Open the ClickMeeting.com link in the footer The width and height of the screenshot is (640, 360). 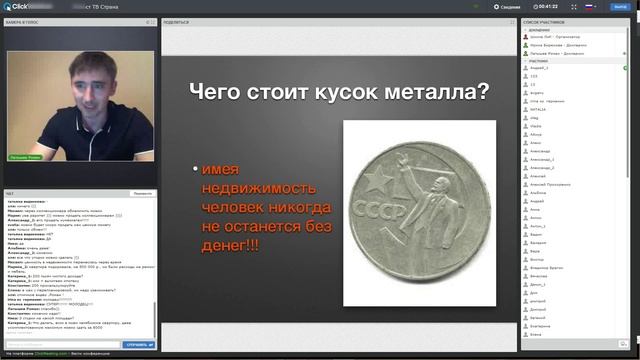[51, 354]
